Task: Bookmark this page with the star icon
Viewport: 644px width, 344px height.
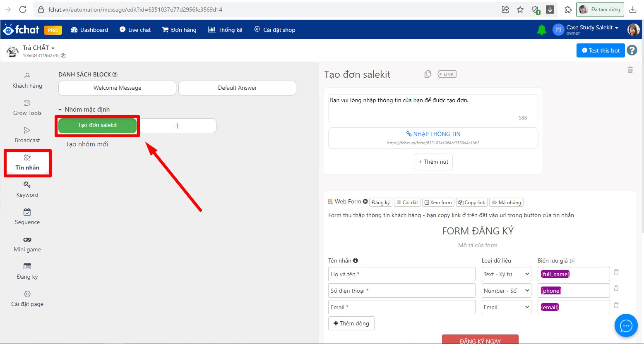Action: click(520, 10)
